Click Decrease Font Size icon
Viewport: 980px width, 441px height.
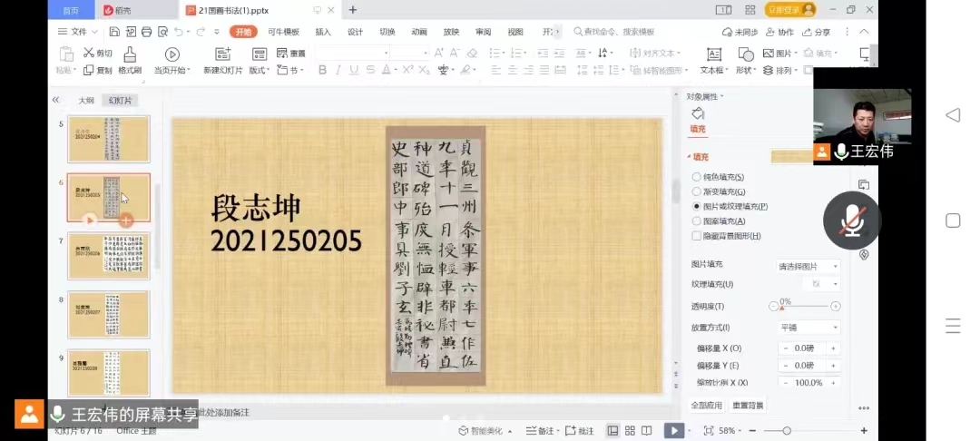(x=455, y=54)
